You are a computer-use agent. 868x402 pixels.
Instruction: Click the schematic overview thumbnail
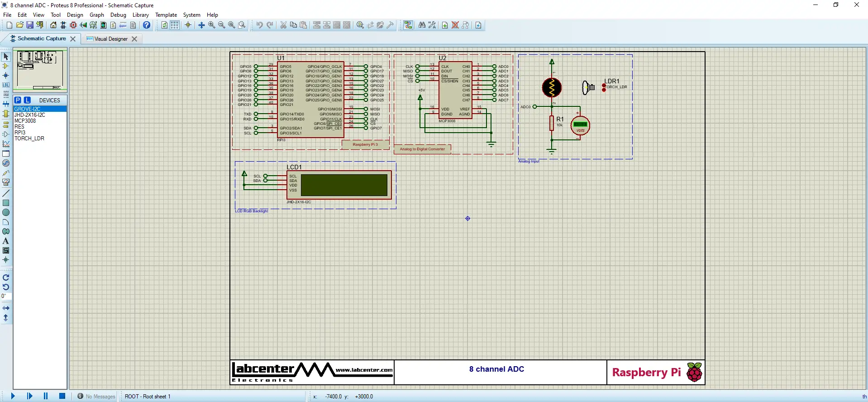40,70
